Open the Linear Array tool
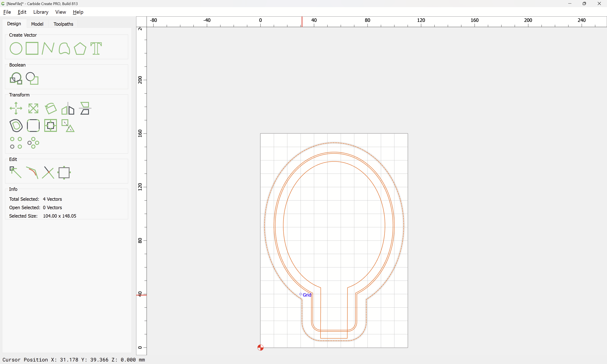 [x=16, y=143]
